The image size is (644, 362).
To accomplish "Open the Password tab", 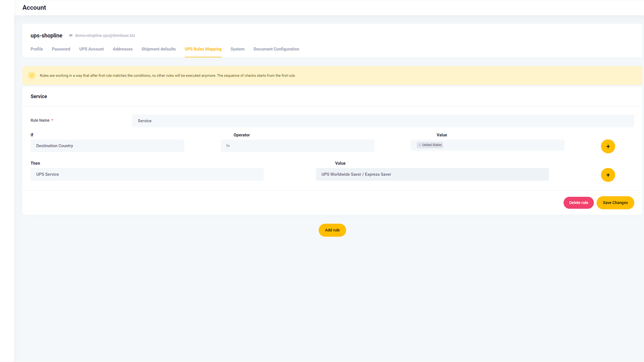I will pos(61,49).
